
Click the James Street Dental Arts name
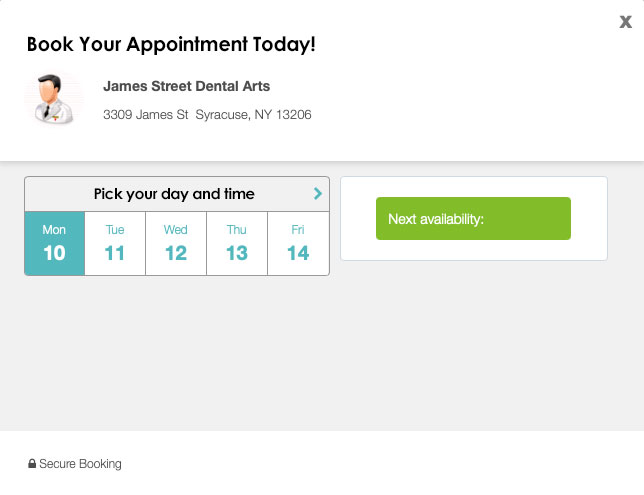pos(186,87)
